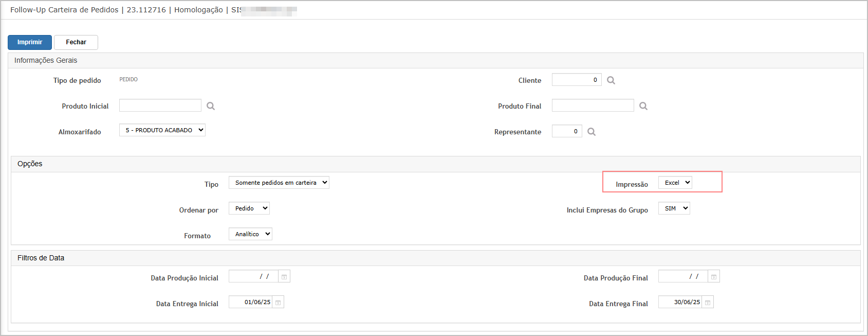This screenshot has width=868, height=336.
Task: Click the Inclui Empresas do Grupo label
Action: click(607, 210)
